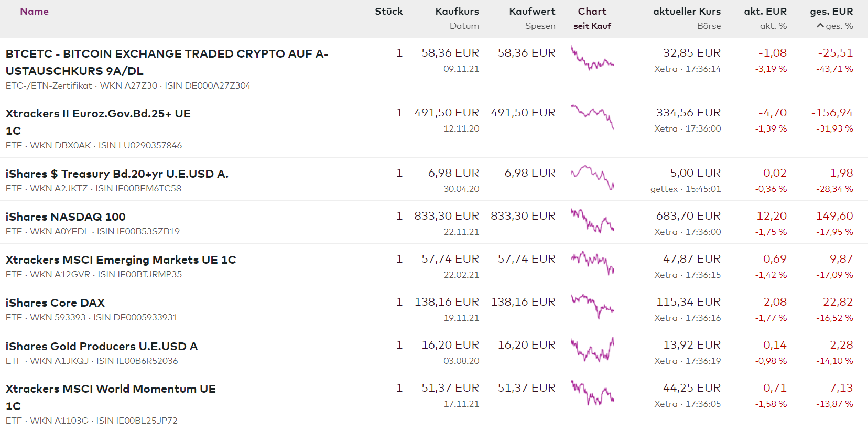Sort positions by Kaufwert header

531,12
